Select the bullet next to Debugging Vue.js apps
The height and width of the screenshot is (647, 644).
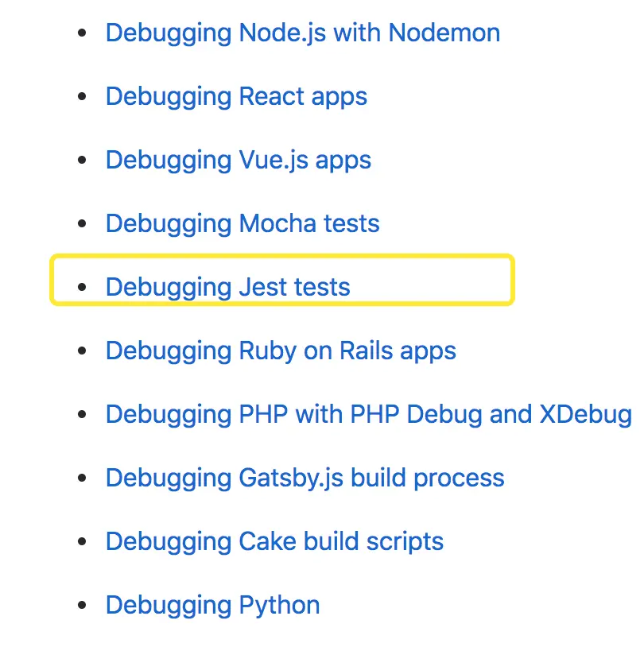pos(82,160)
